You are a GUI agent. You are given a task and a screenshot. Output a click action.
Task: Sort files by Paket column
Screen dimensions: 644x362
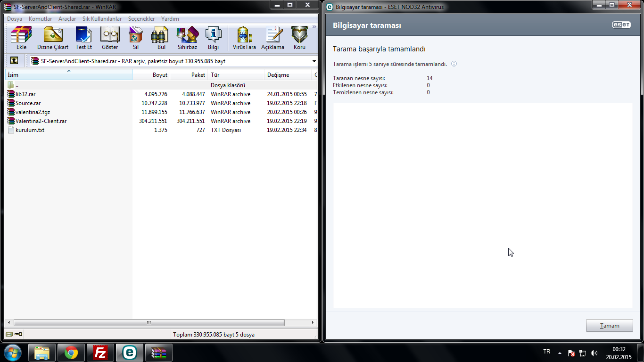pos(189,75)
